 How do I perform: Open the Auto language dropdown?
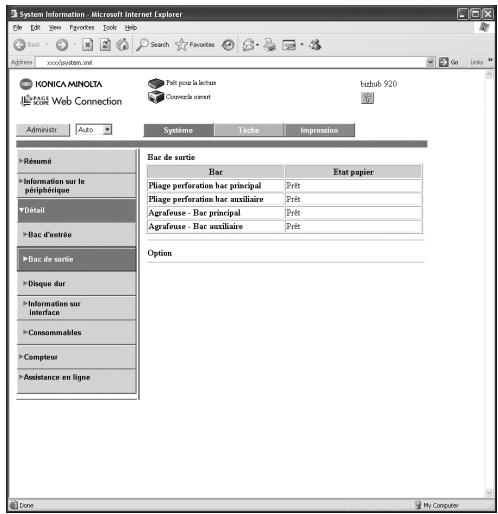pos(94,130)
